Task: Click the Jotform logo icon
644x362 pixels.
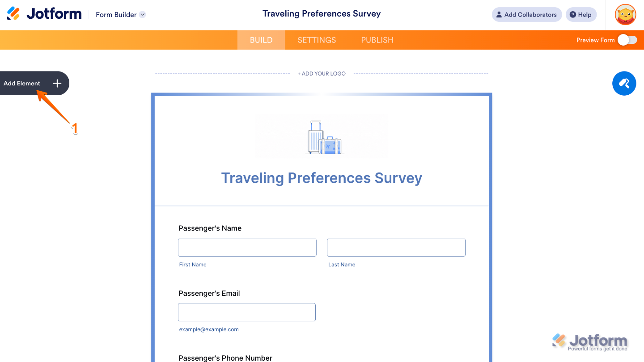Action: click(x=14, y=13)
